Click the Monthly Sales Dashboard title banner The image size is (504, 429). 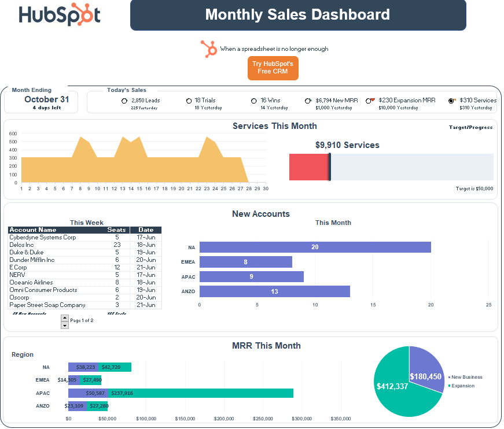click(x=297, y=15)
